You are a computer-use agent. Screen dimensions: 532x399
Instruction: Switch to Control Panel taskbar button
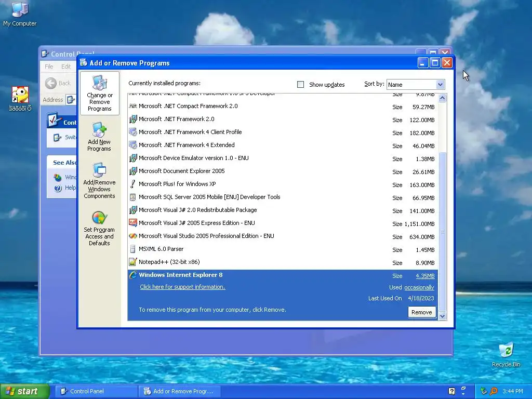96,391
